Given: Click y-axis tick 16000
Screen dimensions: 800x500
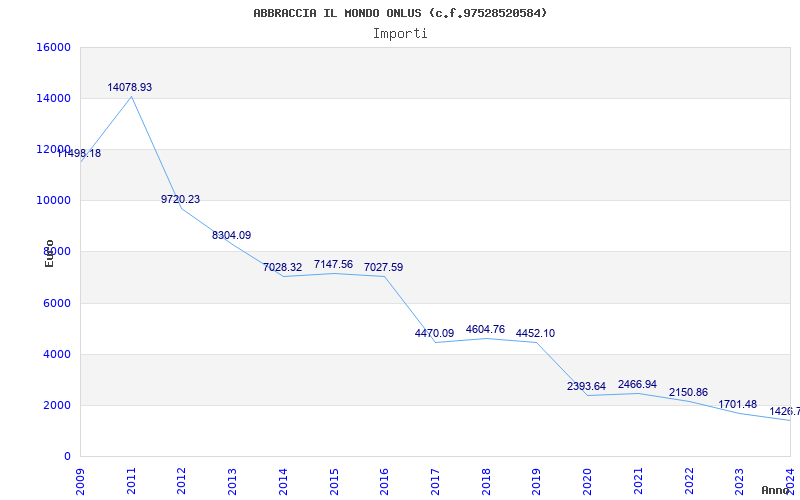Looking at the screenshot, I should point(53,47).
